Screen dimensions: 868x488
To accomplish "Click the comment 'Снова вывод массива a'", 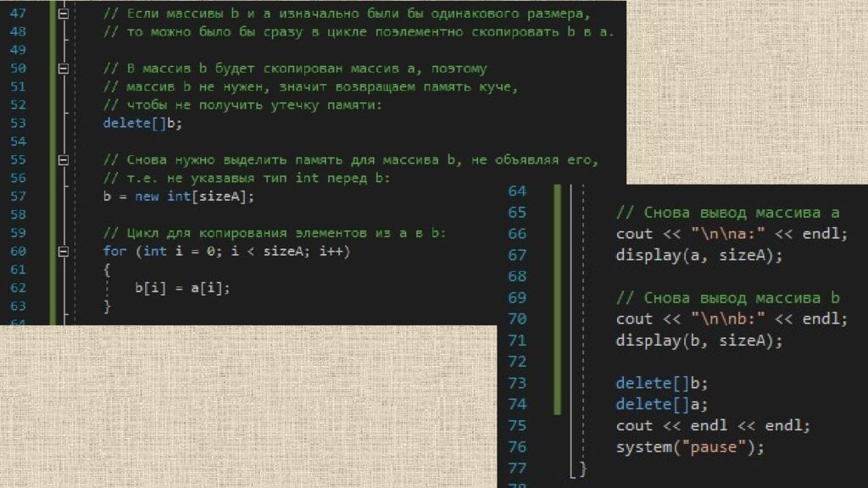I will [728, 213].
